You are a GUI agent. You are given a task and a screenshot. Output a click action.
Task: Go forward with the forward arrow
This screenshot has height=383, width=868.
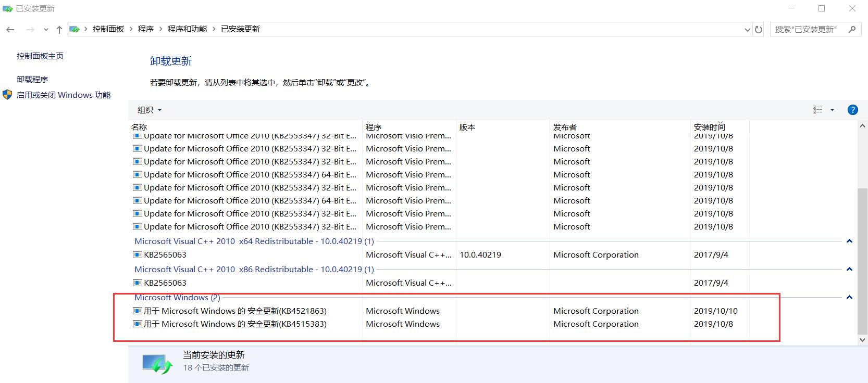(x=30, y=30)
